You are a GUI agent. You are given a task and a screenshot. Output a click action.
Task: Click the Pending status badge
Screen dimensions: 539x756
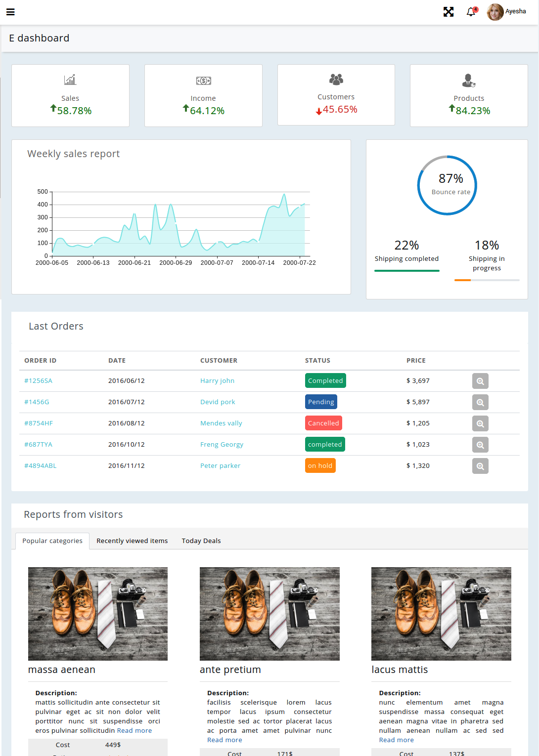click(x=321, y=402)
